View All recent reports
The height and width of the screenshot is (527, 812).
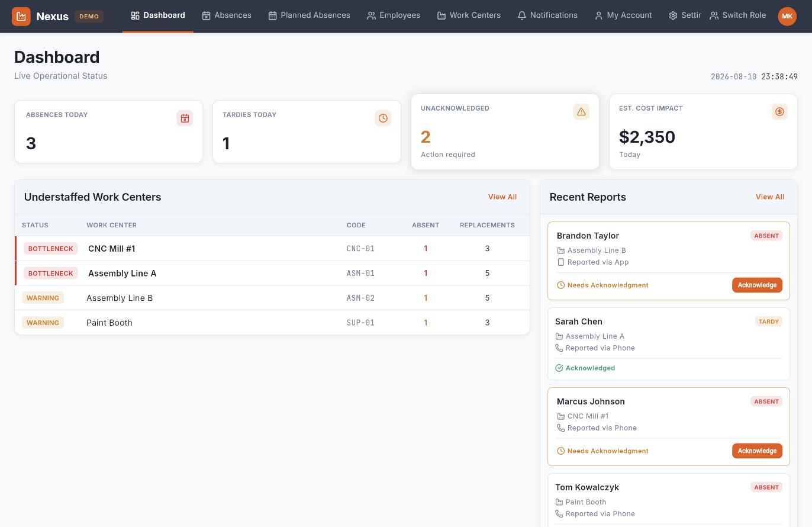(770, 197)
